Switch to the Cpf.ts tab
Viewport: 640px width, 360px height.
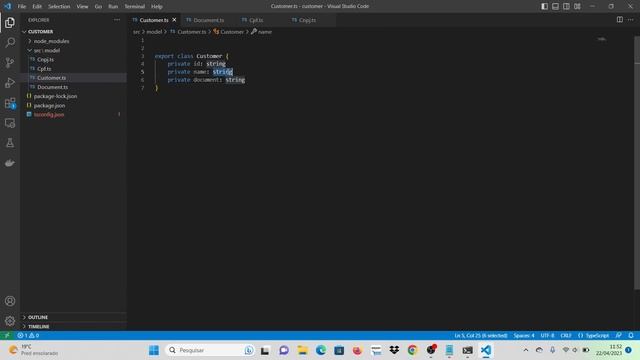point(256,20)
